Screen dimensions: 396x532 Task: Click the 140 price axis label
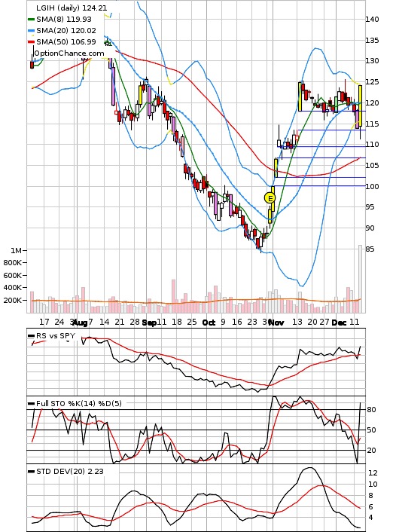coord(372,20)
